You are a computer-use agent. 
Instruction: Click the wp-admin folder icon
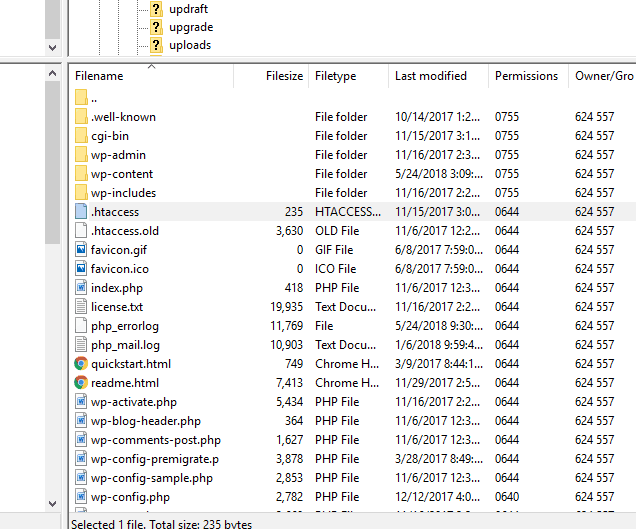(81, 155)
